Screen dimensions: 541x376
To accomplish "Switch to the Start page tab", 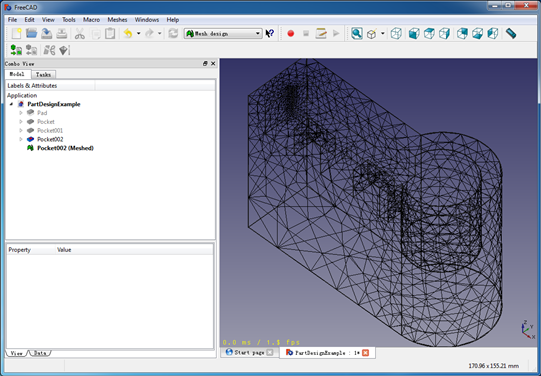I will [249, 352].
